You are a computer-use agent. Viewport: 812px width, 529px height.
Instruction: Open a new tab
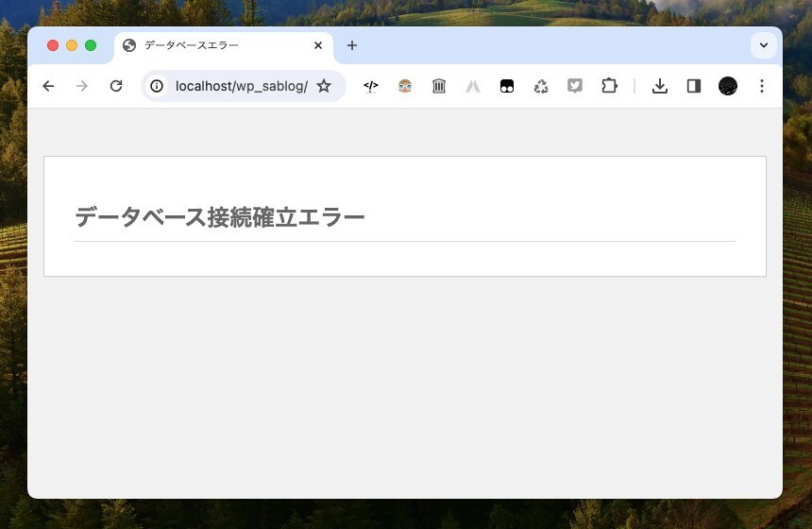click(352, 45)
